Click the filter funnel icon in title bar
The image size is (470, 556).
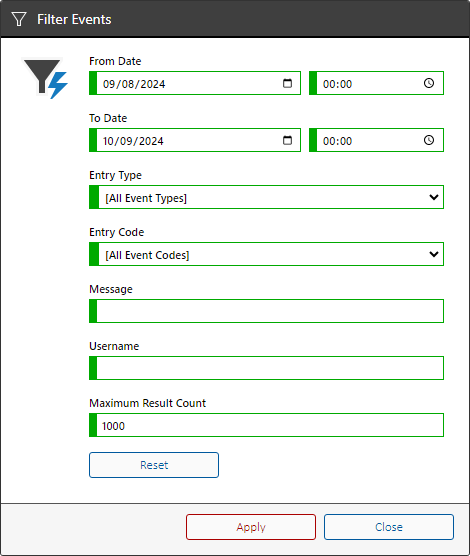[x=19, y=19]
